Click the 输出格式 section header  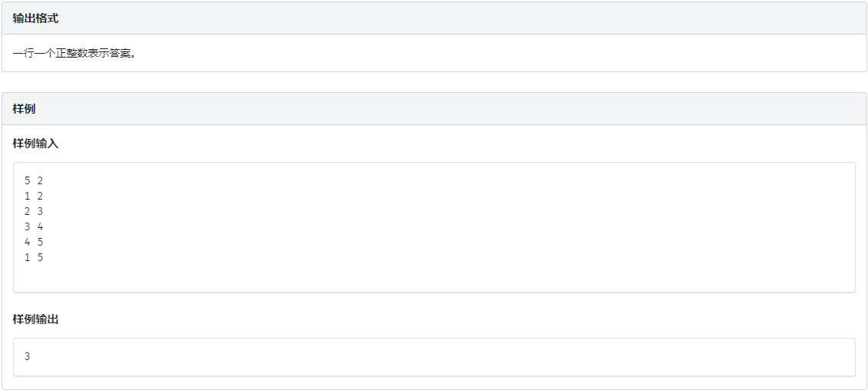35,18
